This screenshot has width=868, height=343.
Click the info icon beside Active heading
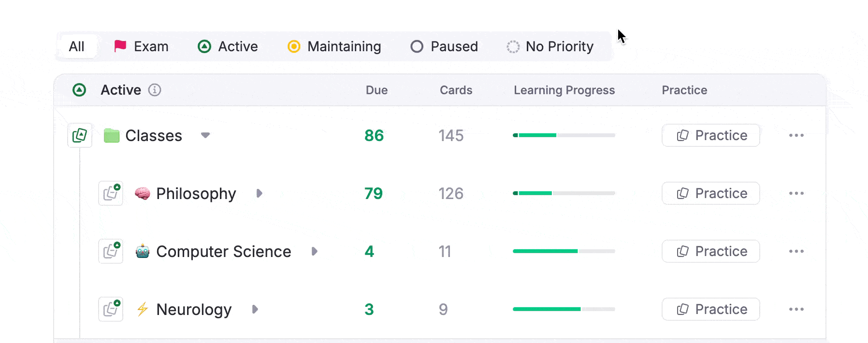click(x=155, y=90)
